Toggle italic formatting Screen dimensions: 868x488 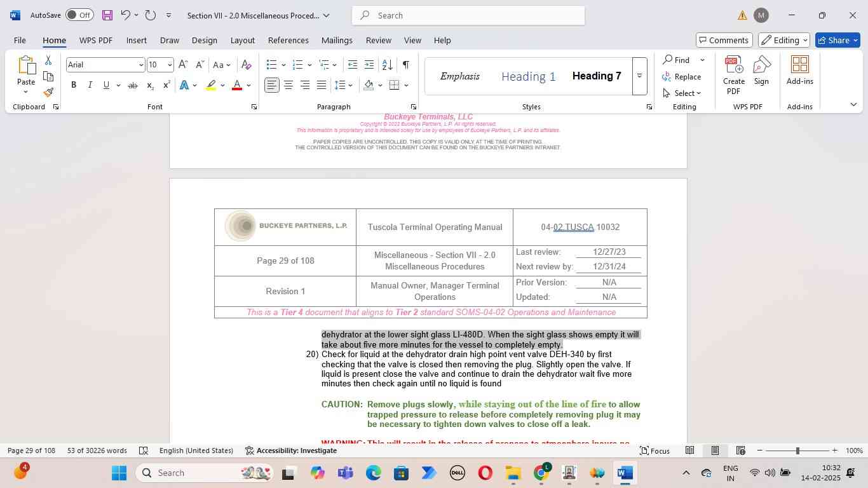90,85
